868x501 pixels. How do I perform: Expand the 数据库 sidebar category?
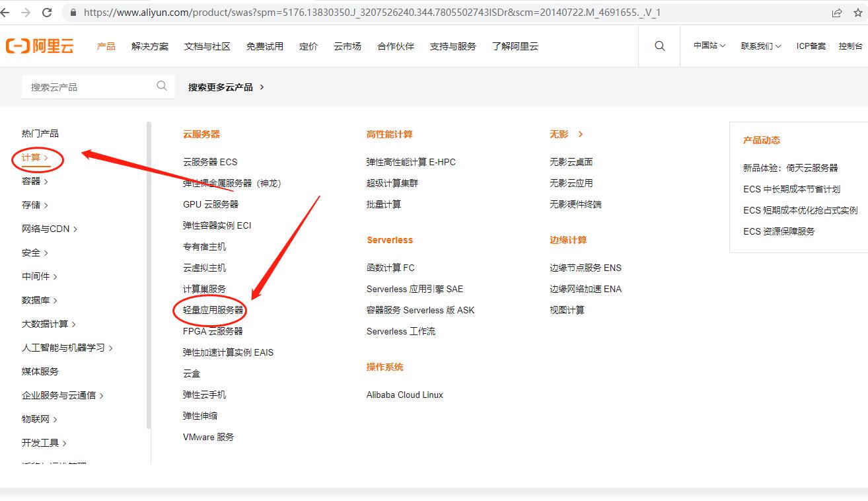(38, 299)
